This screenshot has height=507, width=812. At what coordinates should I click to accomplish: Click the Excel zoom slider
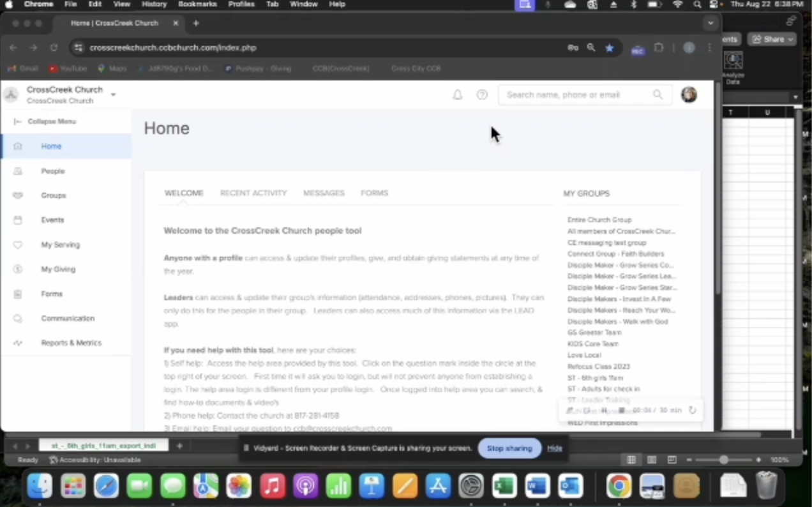click(723, 460)
